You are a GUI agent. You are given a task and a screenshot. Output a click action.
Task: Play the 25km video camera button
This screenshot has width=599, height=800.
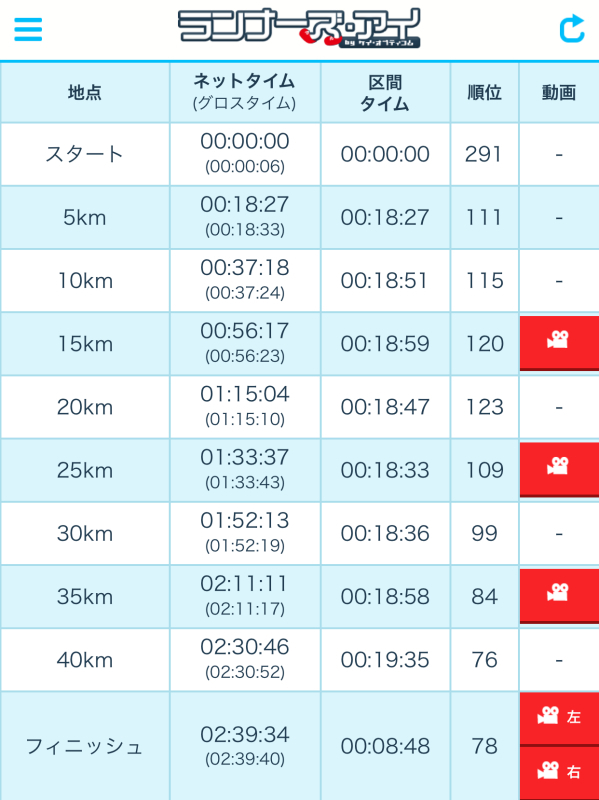coord(559,469)
